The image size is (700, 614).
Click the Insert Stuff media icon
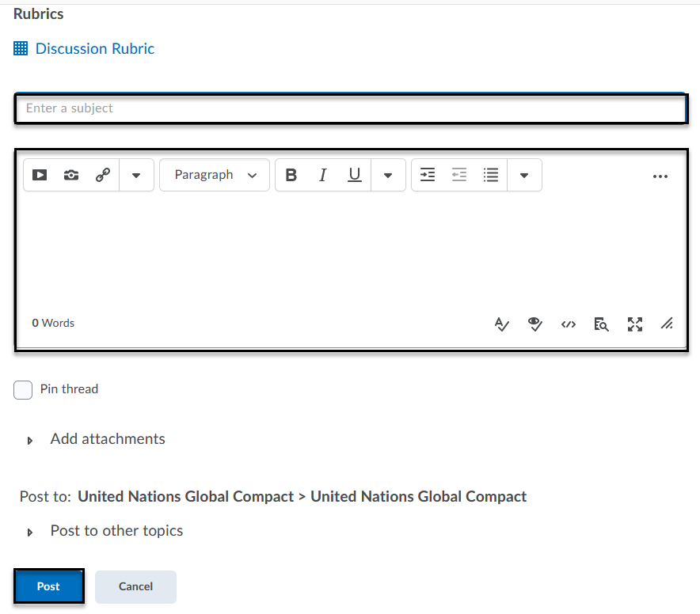pos(40,175)
